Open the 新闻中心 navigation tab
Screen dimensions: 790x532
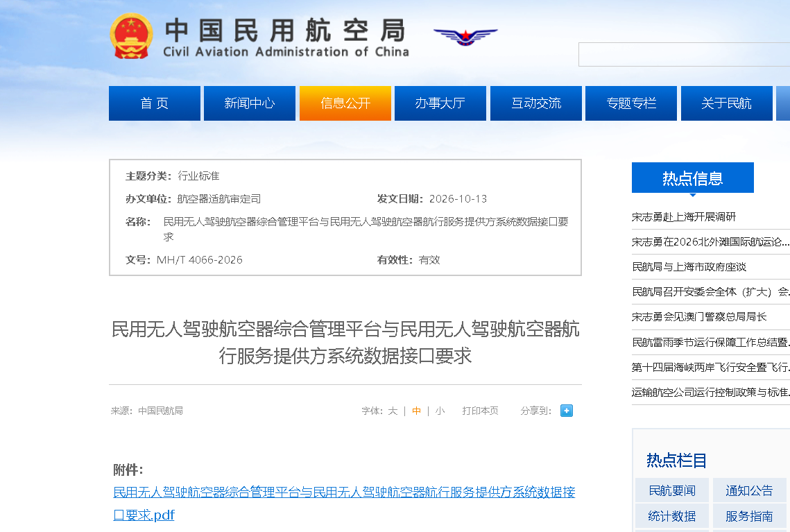point(250,103)
